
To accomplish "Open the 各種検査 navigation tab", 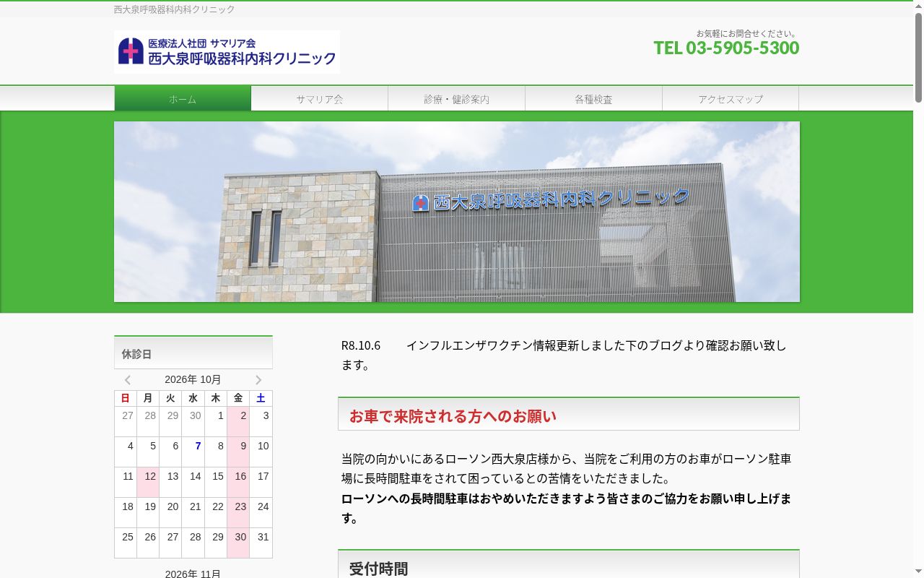I will point(594,99).
